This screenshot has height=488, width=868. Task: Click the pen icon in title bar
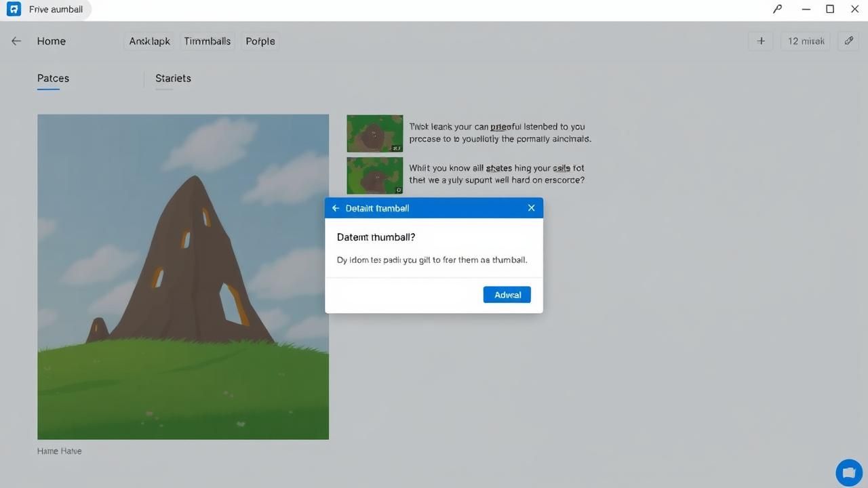tap(777, 9)
